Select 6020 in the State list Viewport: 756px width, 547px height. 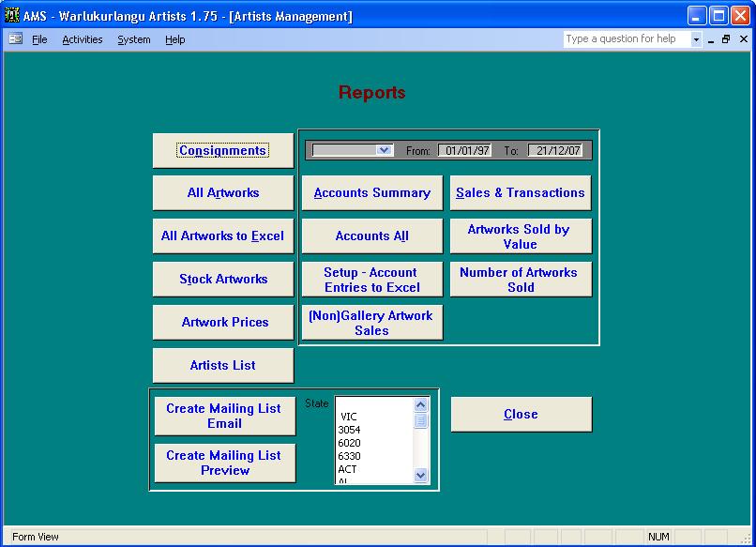[374, 443]
